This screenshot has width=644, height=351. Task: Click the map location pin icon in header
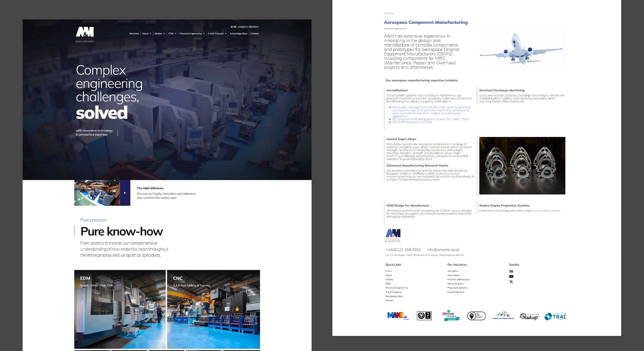click(x=231, y=27)
